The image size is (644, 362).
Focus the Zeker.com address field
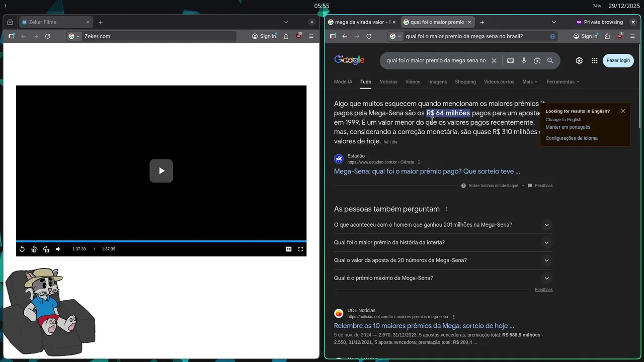pyautogui.click(x=158, y=36)
